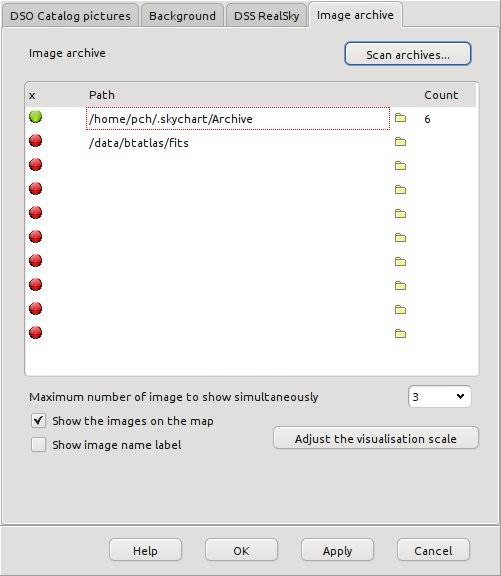Switch to DSO Catalog pictures tab
Viewport: 501px width, 576px height.
pos(70,16)
